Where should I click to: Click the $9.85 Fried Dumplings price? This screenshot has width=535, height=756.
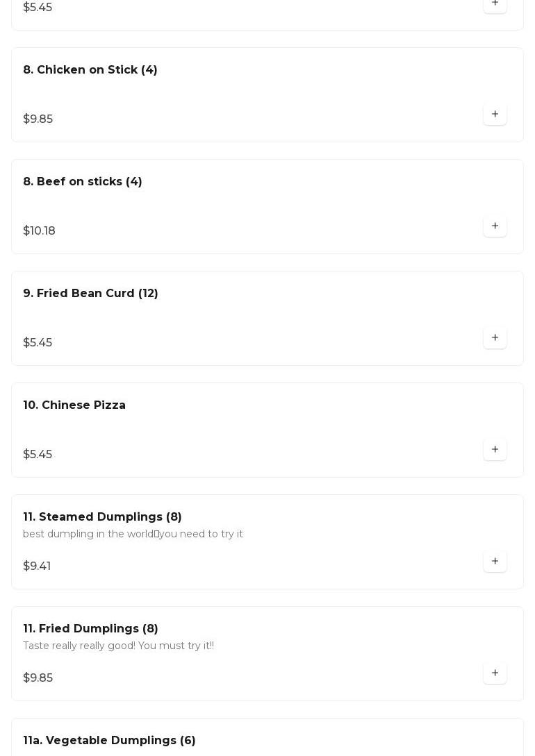tap(38, 678)
